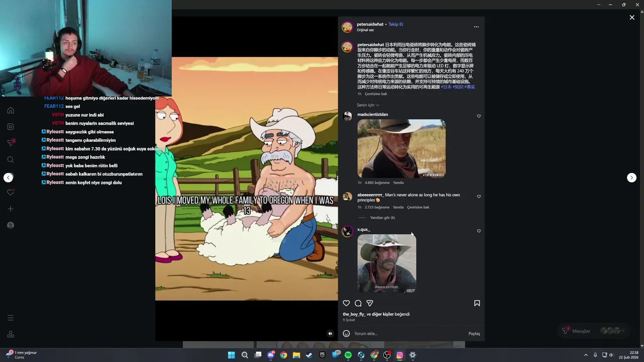Like madscientistdan's comment
The image size is (644, 362).
478,116
